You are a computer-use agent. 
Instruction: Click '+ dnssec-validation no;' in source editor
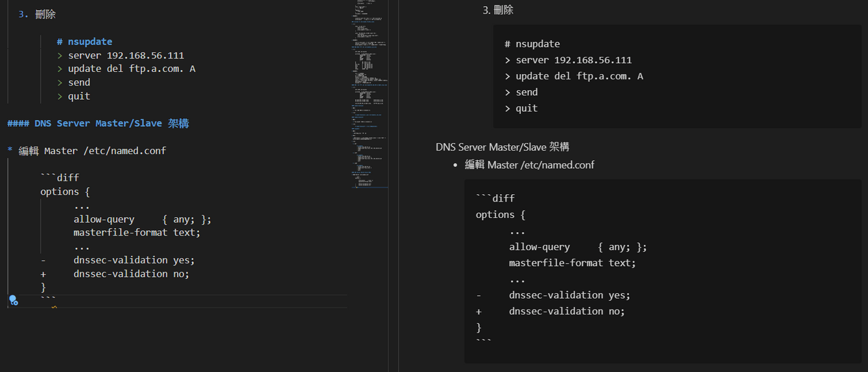point(115,274)
